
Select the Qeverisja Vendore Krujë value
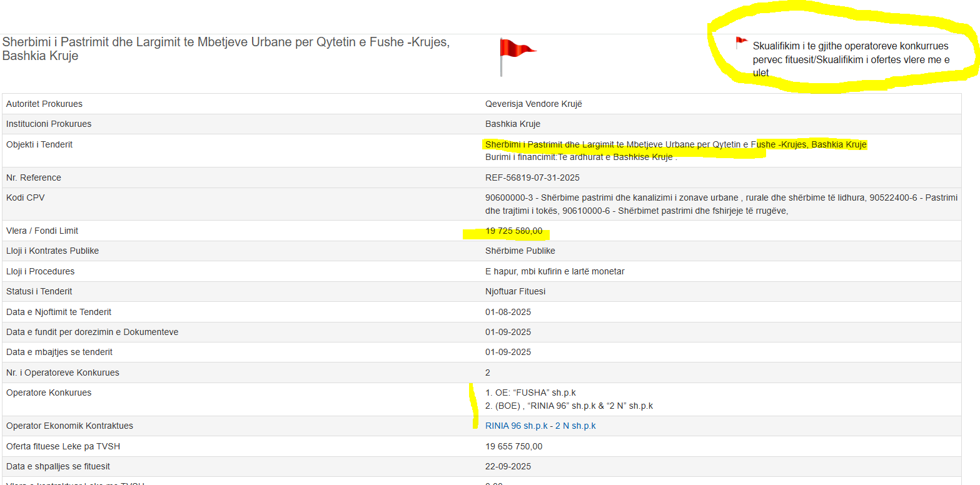point(533,104)
